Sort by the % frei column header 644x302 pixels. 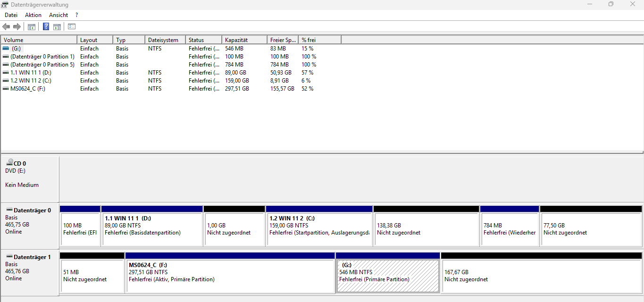coord(319,40)
